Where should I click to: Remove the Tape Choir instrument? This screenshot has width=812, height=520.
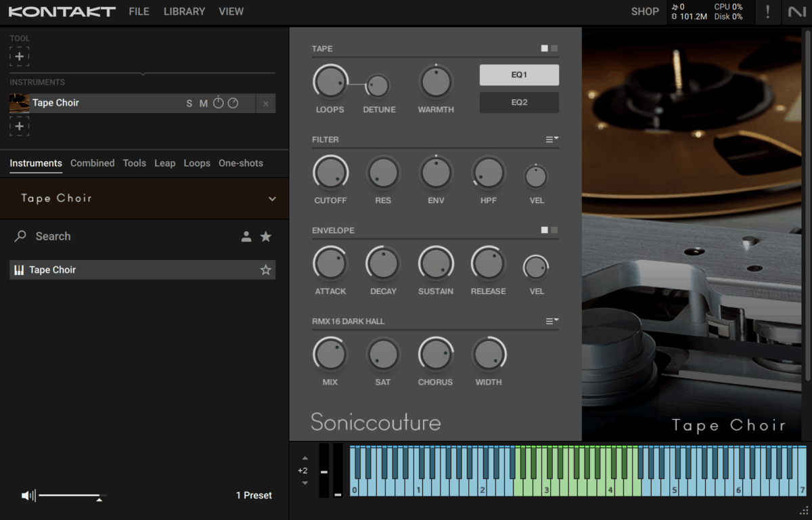265,104
